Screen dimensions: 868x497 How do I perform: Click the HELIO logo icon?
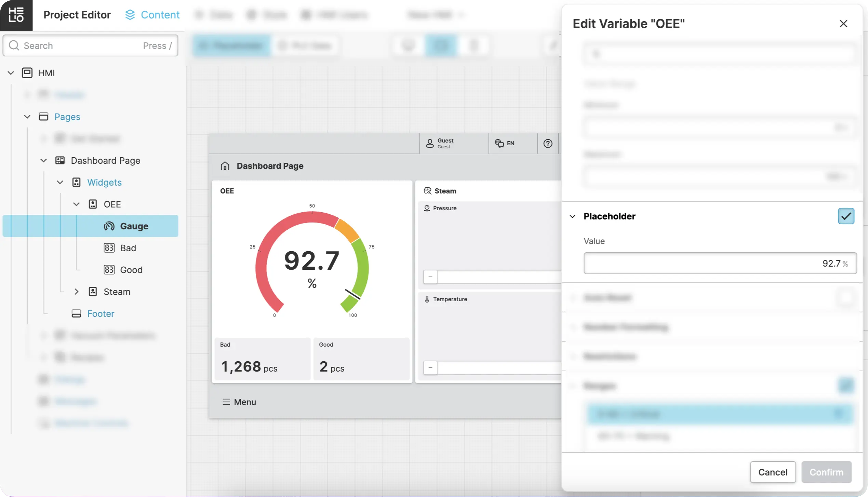(16, 15)
